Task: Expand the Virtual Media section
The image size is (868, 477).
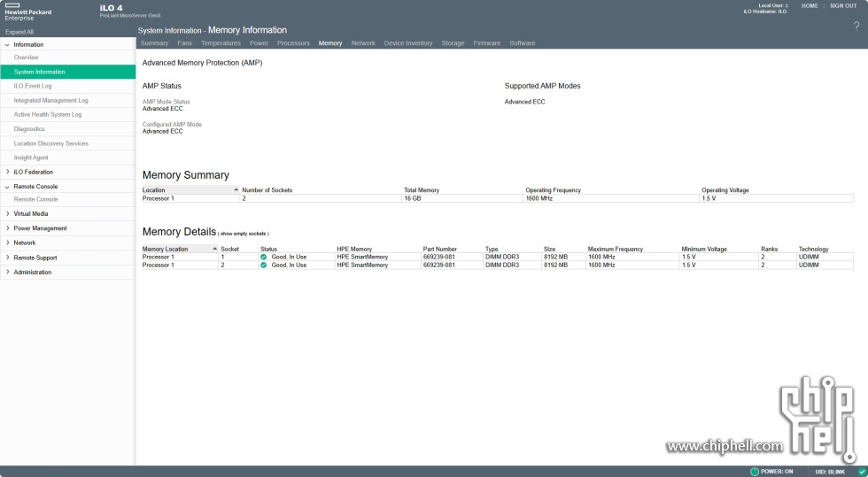Action: pos(7,213)
